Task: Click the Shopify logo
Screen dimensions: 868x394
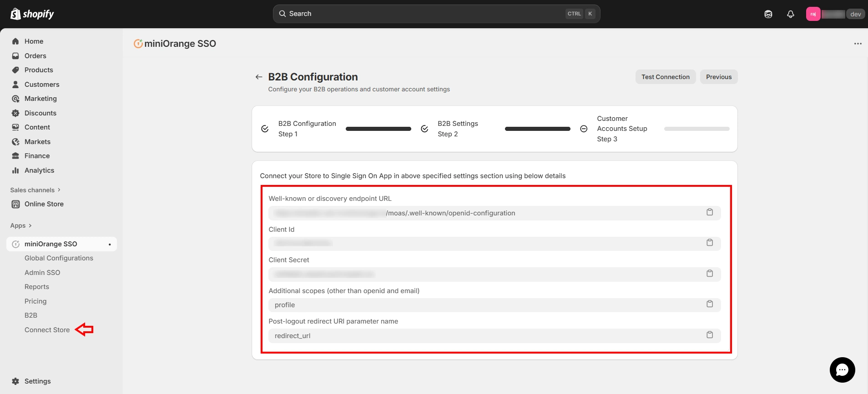Action: click(32, 14)
